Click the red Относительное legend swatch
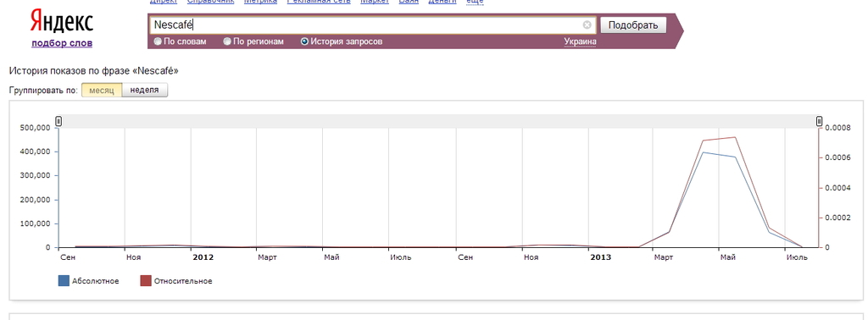868x320 pixels. 146,281
